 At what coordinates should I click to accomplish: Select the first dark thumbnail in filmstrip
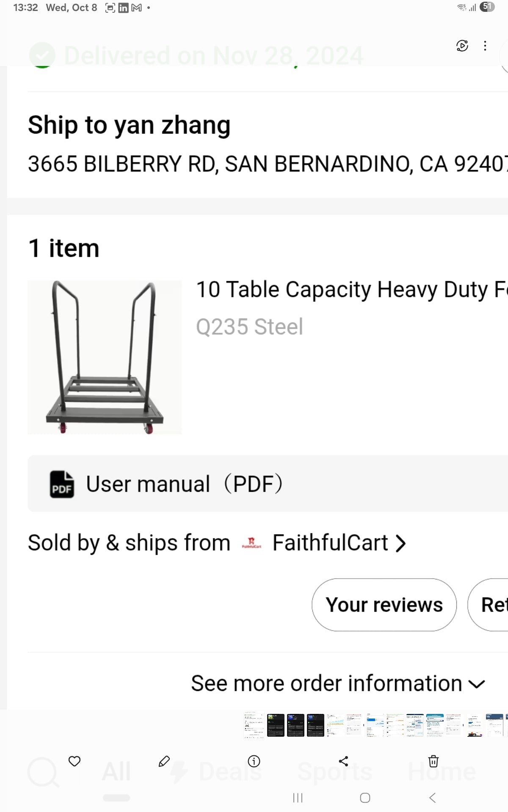coord(276,725)
